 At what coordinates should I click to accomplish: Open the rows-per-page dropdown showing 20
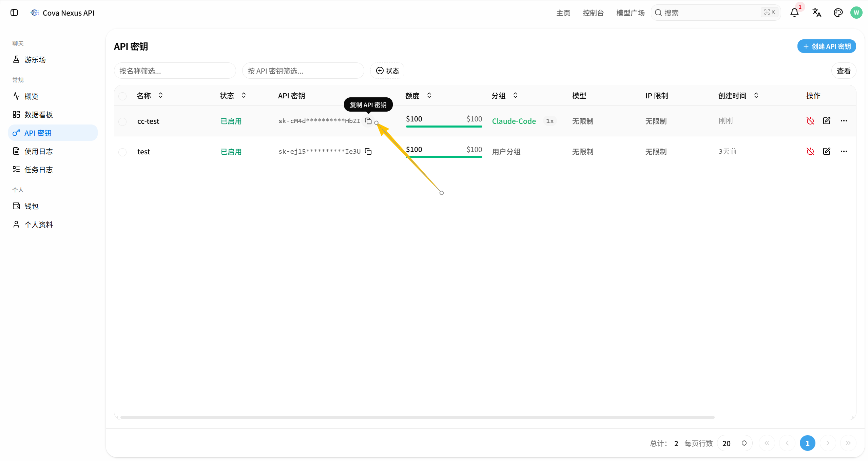(x=734, y=443)
